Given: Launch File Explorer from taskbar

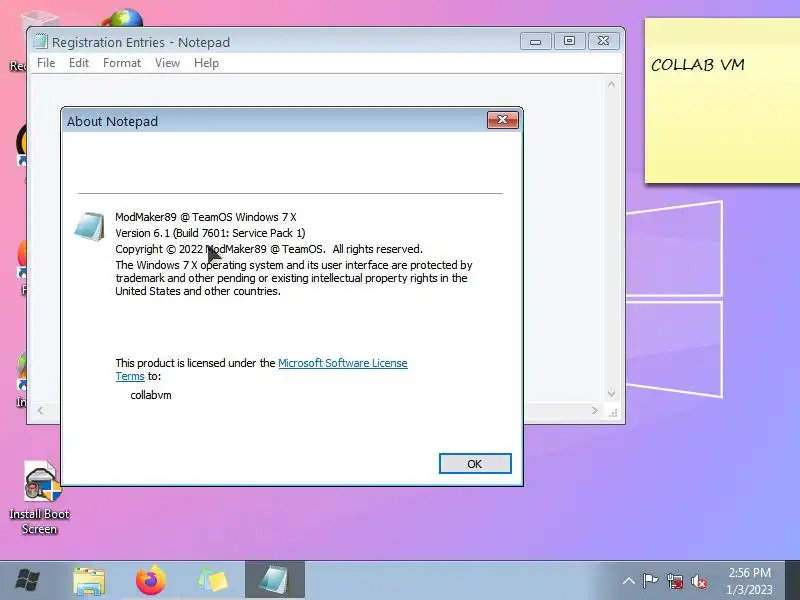Looking at the screenshot, I should 89,581.
